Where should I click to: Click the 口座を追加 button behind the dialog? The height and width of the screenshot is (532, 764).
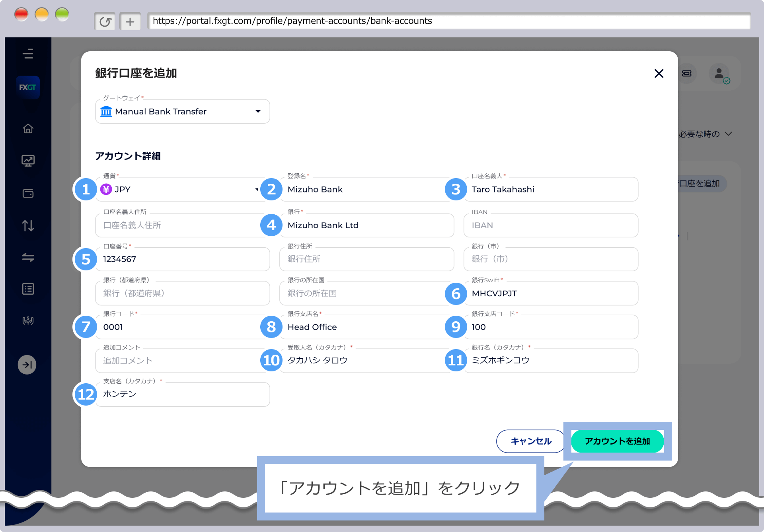tap(702, 184)
